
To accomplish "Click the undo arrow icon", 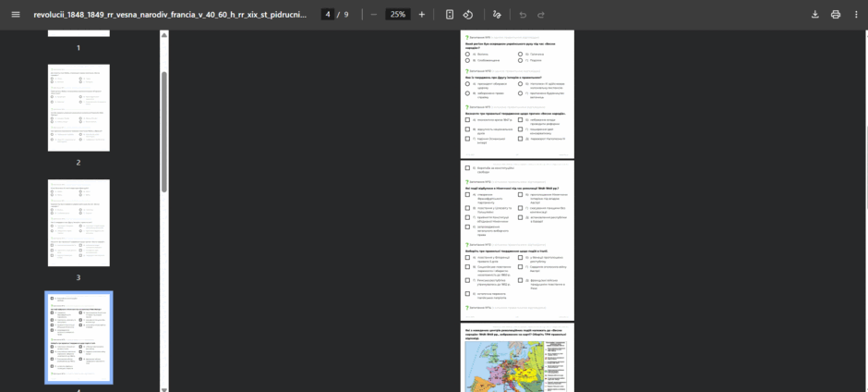I will pos(524,15).
